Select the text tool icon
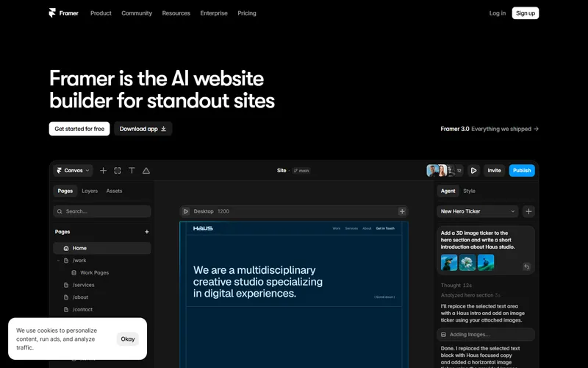This screenshot has height=368, width=588. [x=132, y=171]
